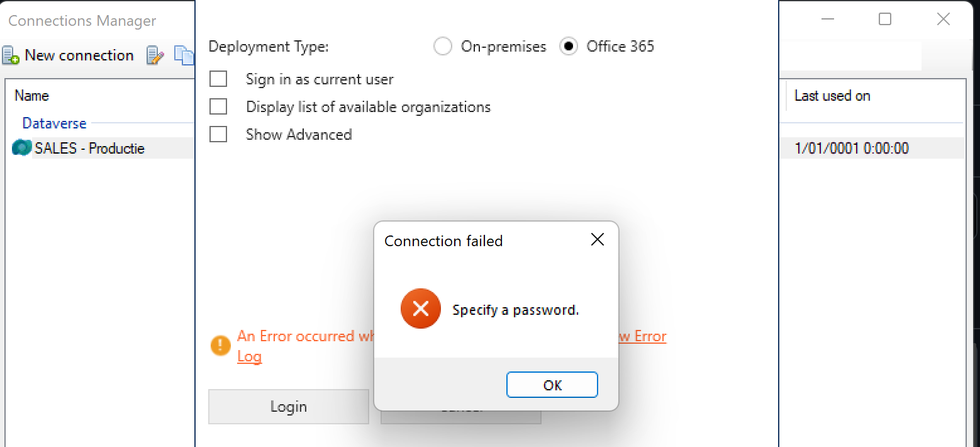Select the On-premises deployment type

tap(443, 46)
